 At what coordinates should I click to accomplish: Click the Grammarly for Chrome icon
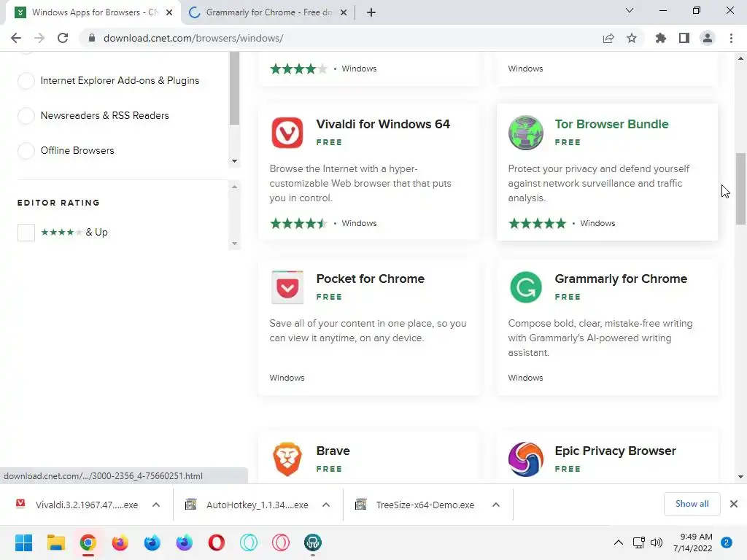[x=525, y=287]
